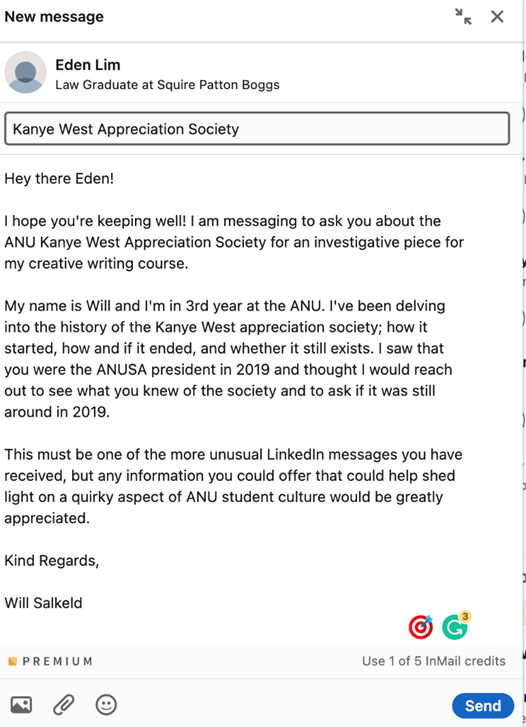Place cursor in the 'Hey there Eden!' line
The width and height of the screenshot is (526, 727).
pos(59,179)
